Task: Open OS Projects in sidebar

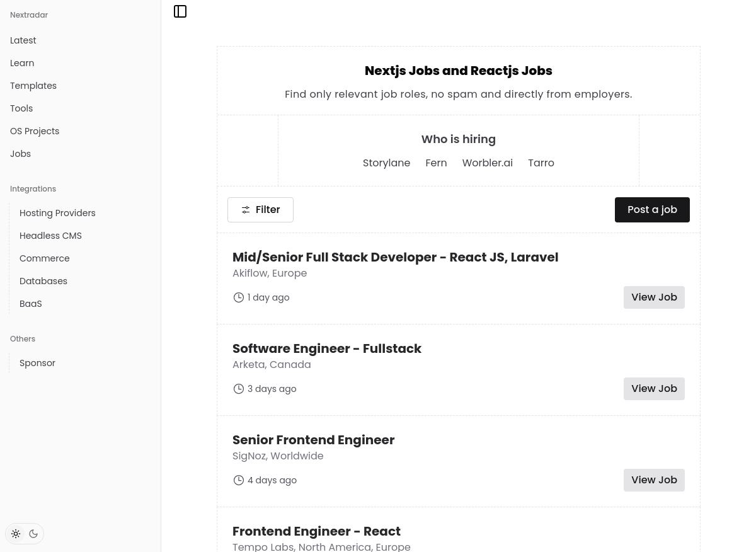Action: tap(35, 131)
